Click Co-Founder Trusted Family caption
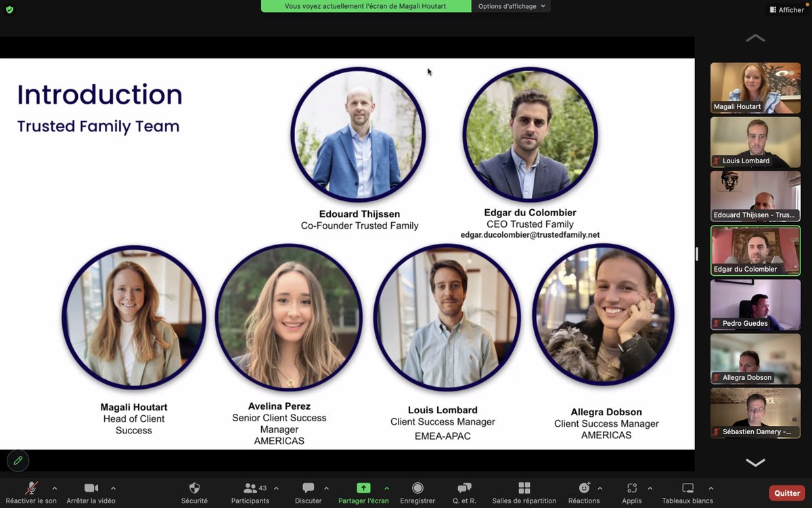The width and height of the screenshot is (812, 508). pyautogui.click(x=359, y=226)
